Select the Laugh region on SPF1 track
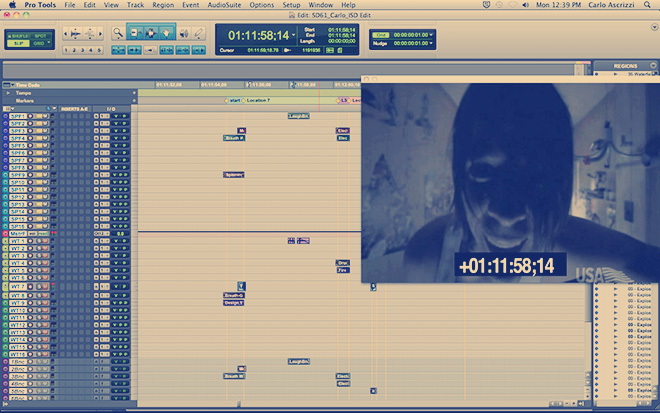This screenshot has height=413, width=660. (x=299, y=116)
